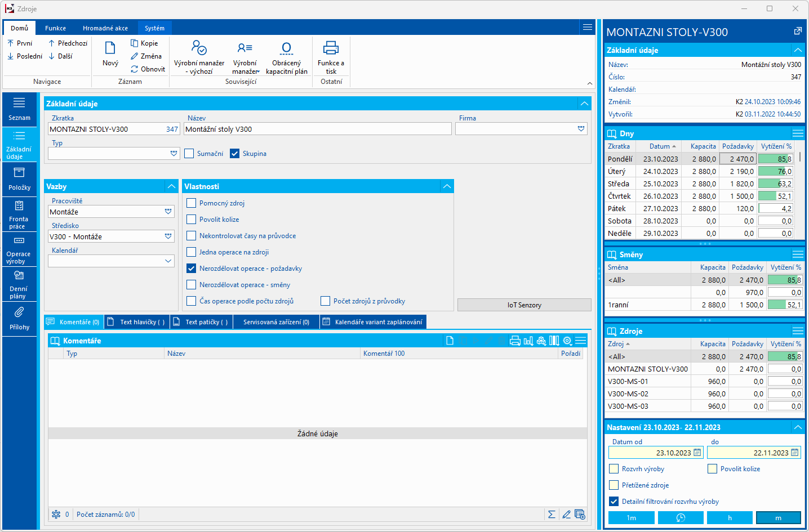Open Fronta práce in sidebar

pos(19,215)
